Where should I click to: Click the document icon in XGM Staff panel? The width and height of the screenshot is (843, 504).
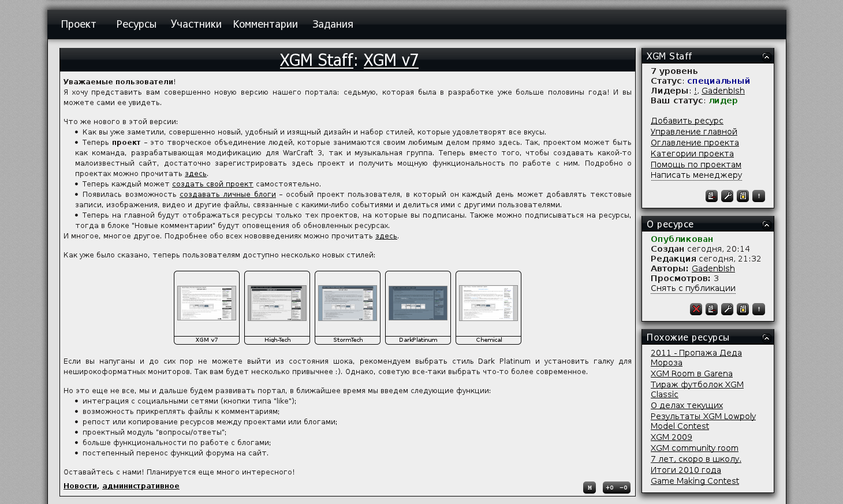pyautogui.click(x=711, y=196)
